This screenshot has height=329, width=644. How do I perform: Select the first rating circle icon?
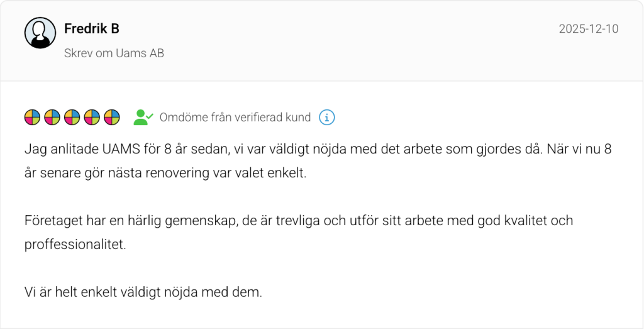coord(32,117)
